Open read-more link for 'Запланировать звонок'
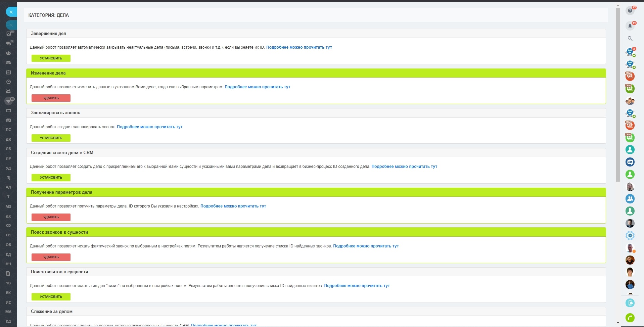Screen dimensions: 644x327 click(x=150, y=127)
